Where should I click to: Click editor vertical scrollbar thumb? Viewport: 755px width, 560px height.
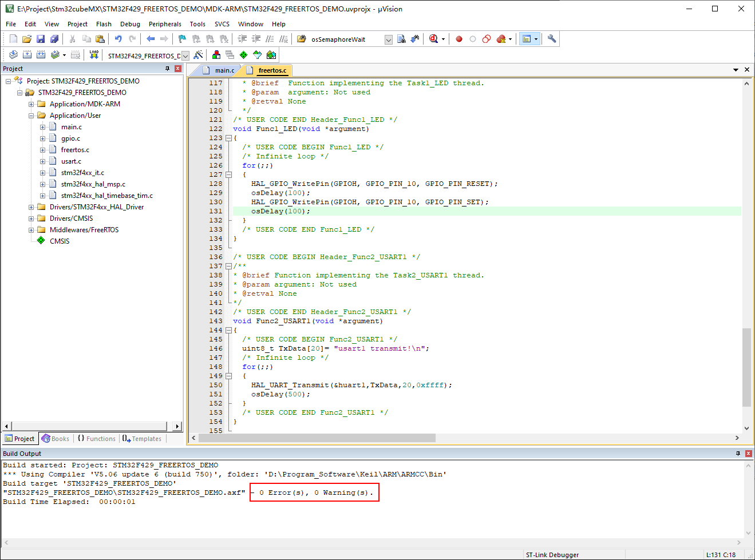[746, 367]
